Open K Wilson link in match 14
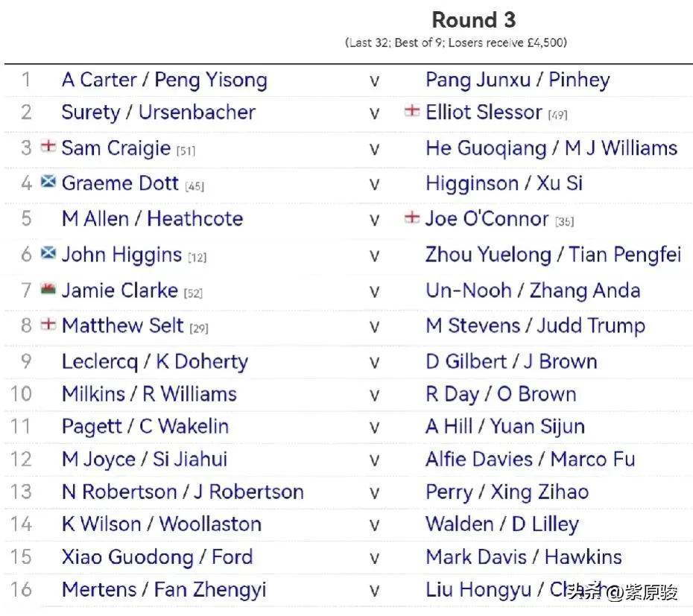The height and width of the screenshot is (616, 693). point(101,524)
